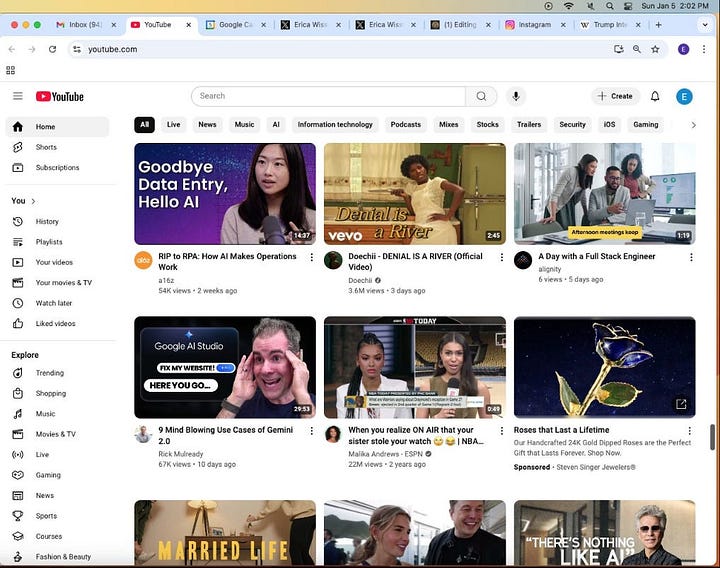Open the YouTube guide hamburger menu

pyautogui.click(x=17, y=96)
